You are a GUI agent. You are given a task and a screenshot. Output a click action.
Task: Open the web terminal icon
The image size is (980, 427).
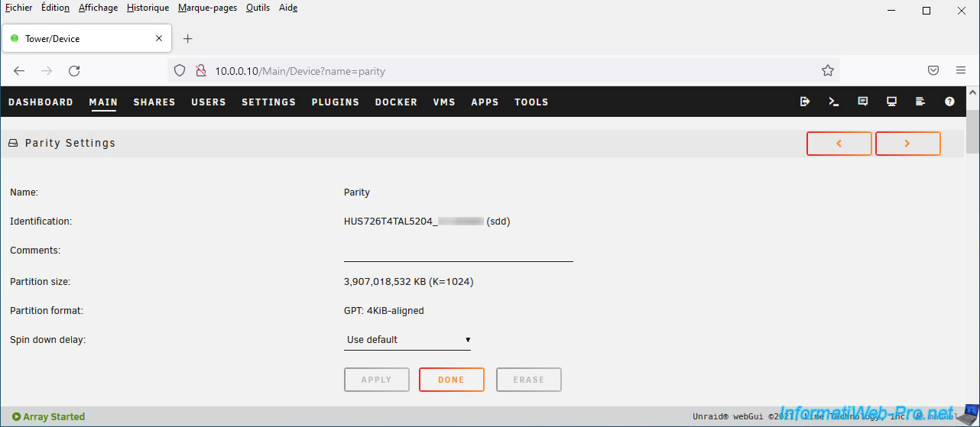834,102
